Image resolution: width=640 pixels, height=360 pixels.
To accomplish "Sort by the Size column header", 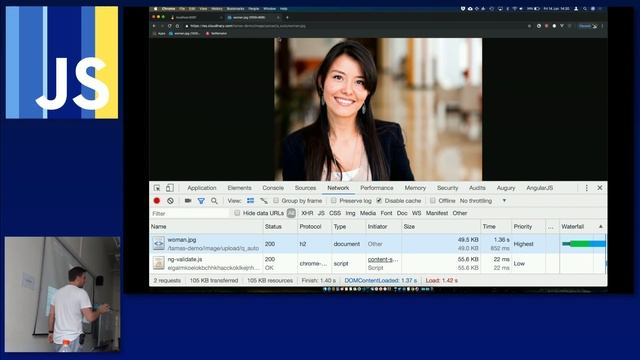I will click(x=441, y=227).
